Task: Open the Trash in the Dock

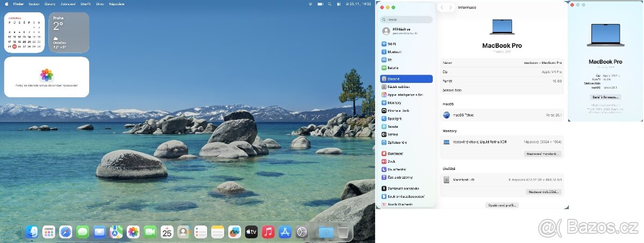Action: (x=343, y=232)
